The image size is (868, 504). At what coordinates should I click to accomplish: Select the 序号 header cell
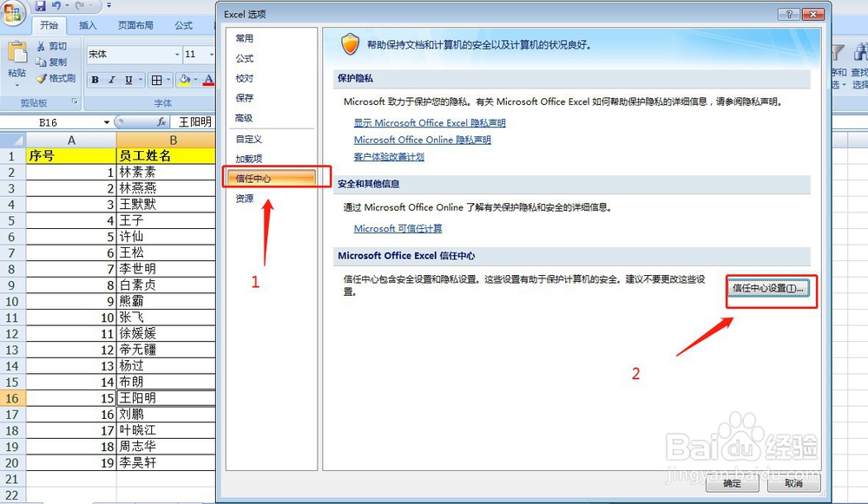tap(71, 156)
